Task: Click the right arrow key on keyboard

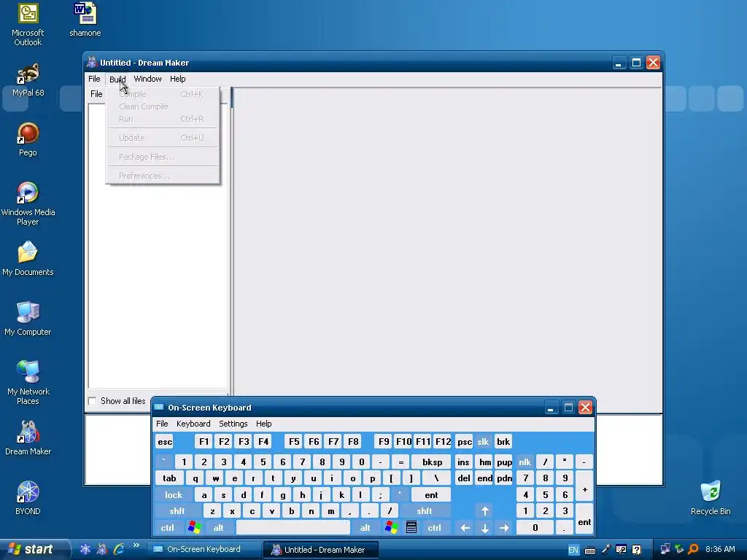Action: 504,528
